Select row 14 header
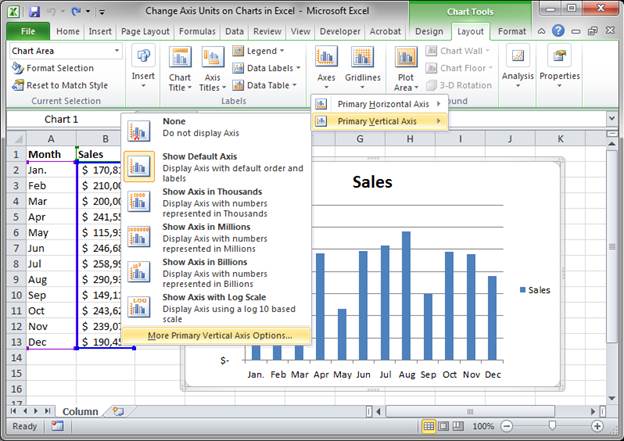The image size is (624, 441). [x=16, y=357]
